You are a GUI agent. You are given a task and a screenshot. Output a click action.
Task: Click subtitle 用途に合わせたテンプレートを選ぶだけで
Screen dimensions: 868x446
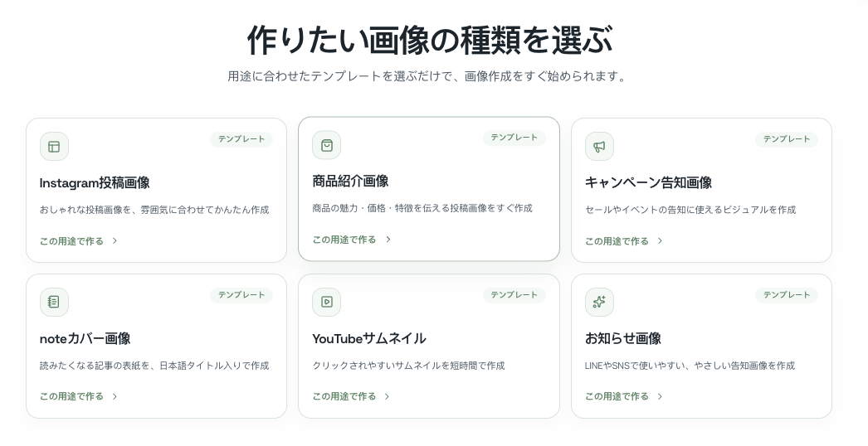[339, 76]
